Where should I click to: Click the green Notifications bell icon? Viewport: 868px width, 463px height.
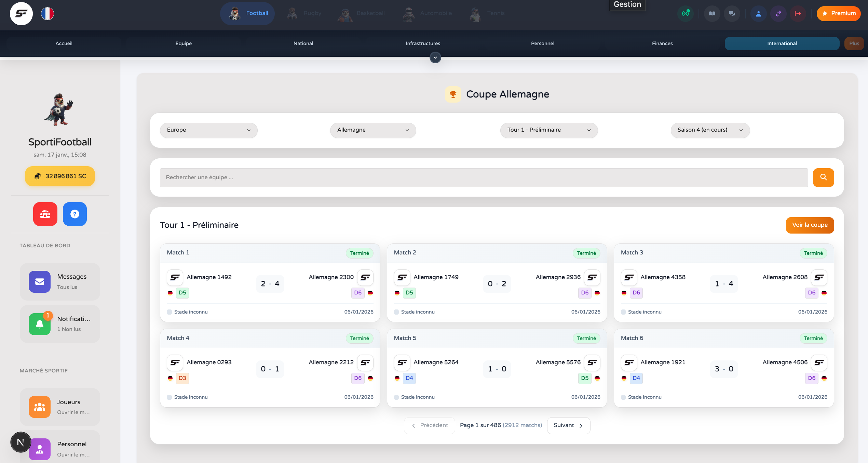pyautogui.click(x=40, y=324)
